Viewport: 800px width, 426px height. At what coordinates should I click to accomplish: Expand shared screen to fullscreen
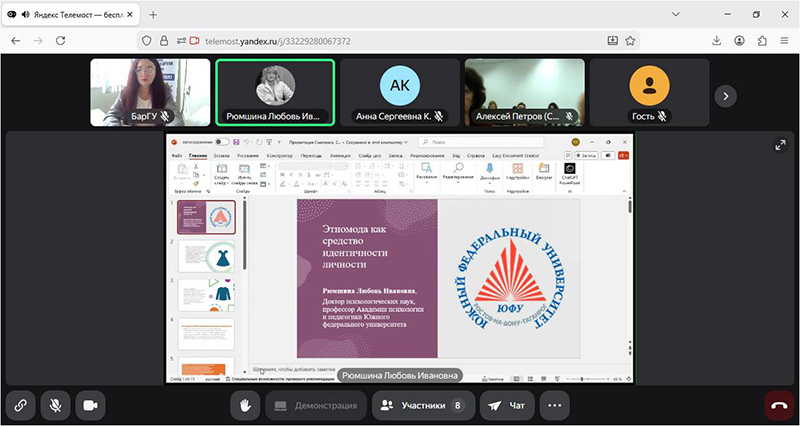pyautogui.click(x=780, y=145)
